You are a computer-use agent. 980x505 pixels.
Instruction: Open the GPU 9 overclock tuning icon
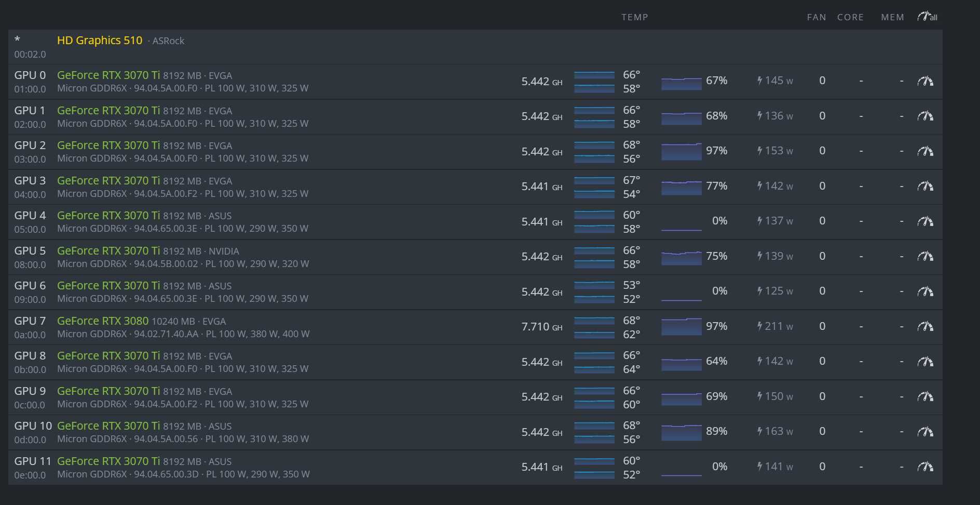[x=925, y=396]
